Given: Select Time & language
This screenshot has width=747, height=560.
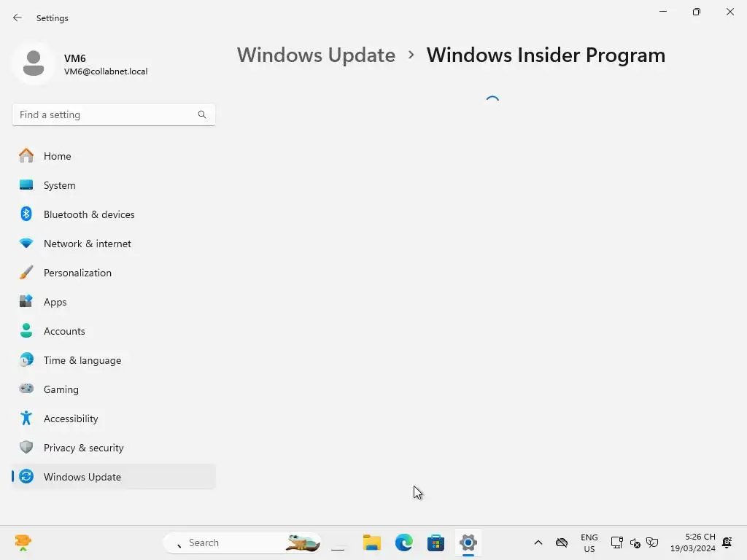Looking at the screenshot, I should tap(113, 360).
